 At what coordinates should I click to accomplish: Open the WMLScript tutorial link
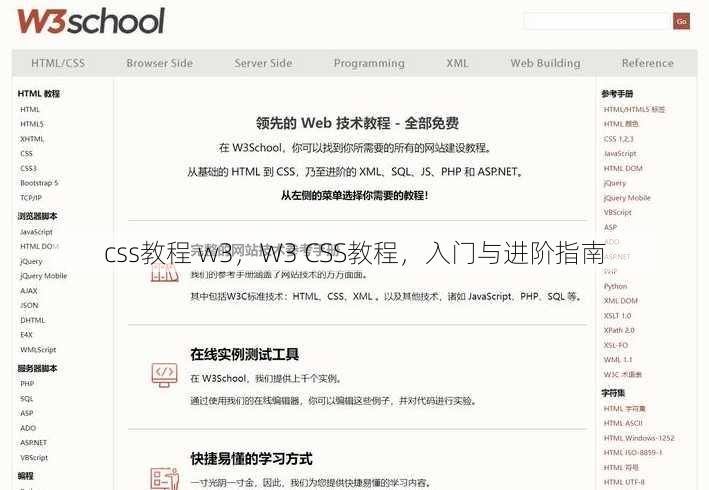[x=38, y=349]
